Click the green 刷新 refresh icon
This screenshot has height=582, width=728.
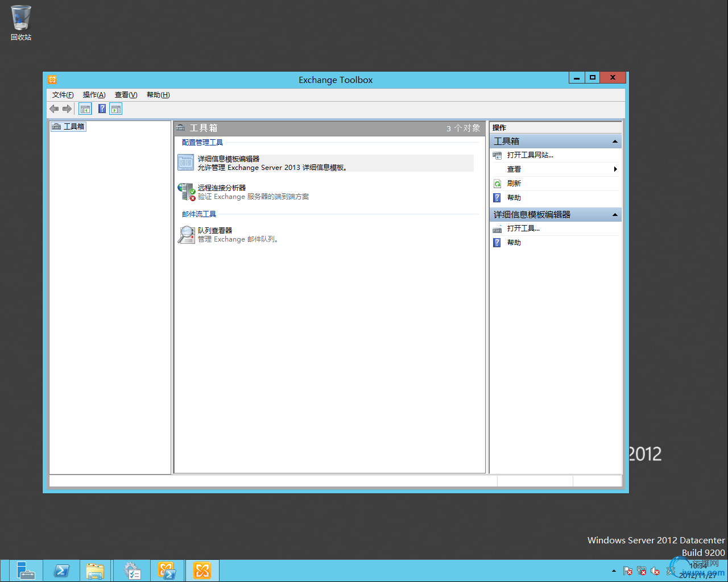[x=497, y=184]
